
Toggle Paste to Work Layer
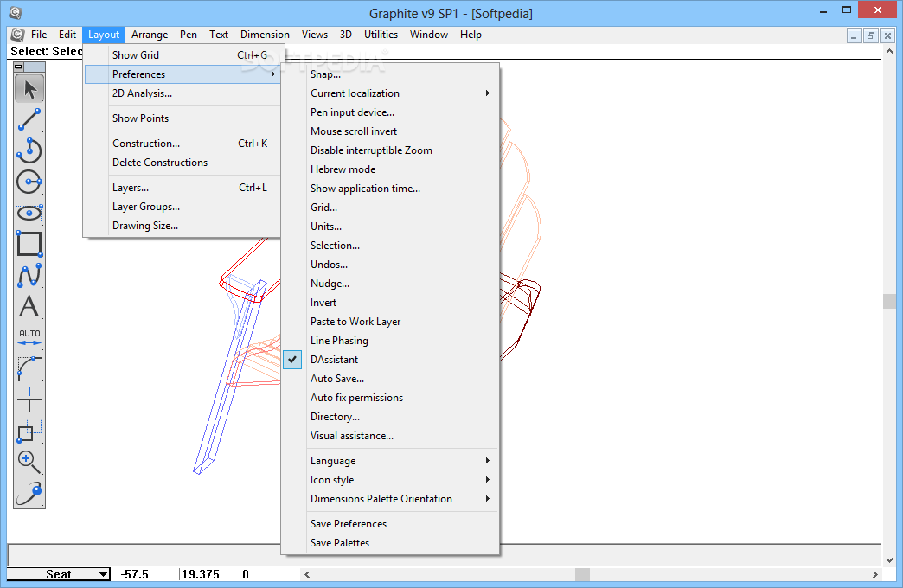coord(390,322)
